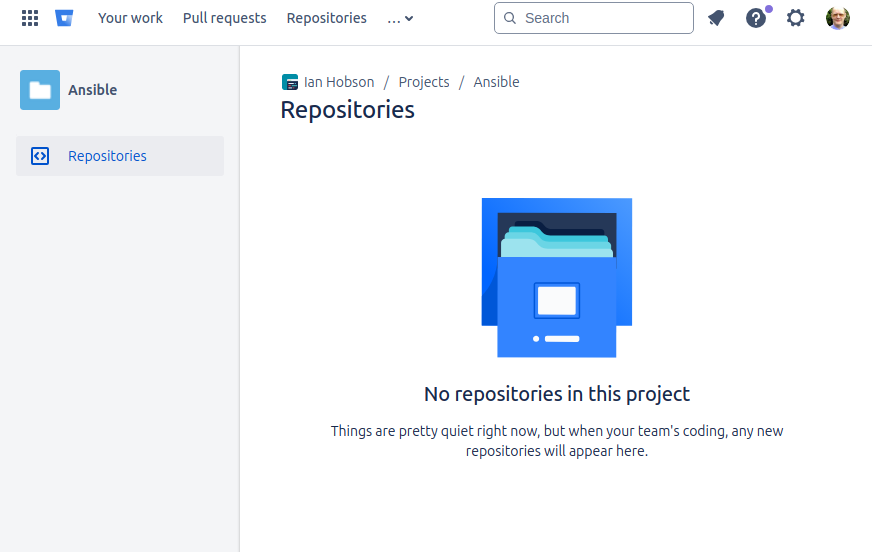Go to Projects breadcrumb link
872x552 pixels.
click(424, 82)
